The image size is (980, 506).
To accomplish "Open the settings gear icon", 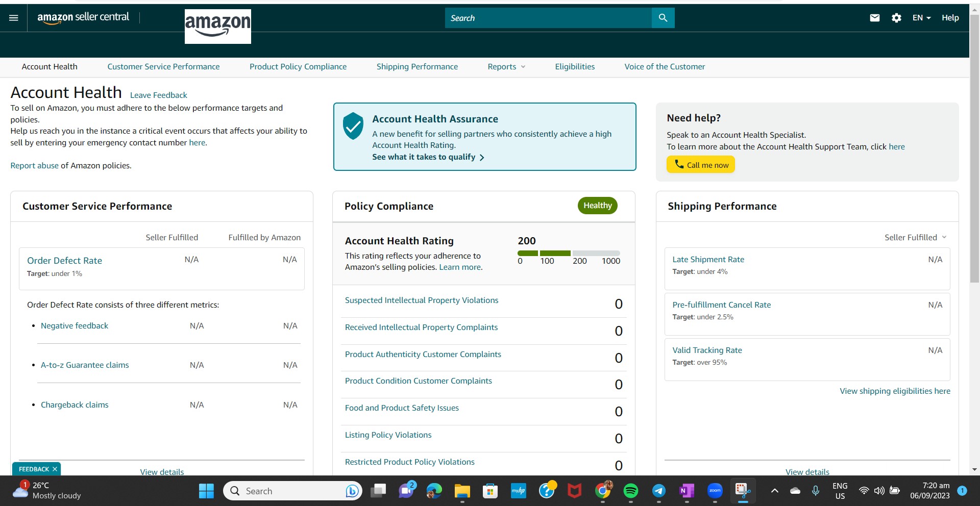I will [x=896, y=18].
